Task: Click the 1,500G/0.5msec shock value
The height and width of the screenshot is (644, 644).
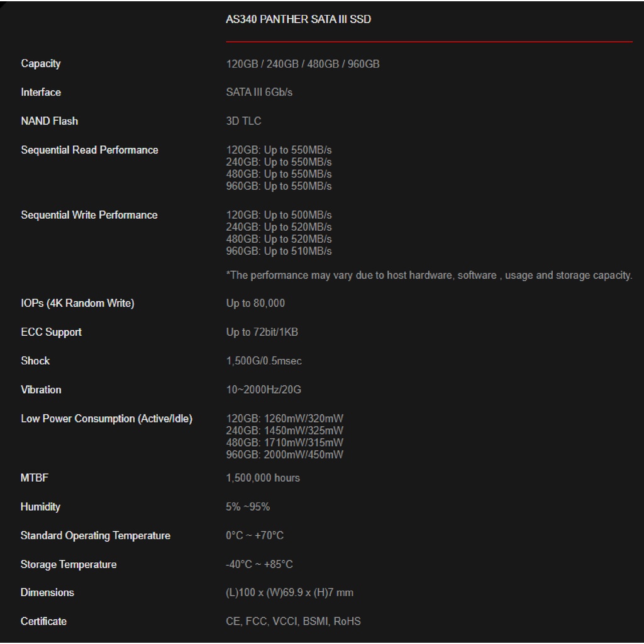Action: (x=264, y=361)
